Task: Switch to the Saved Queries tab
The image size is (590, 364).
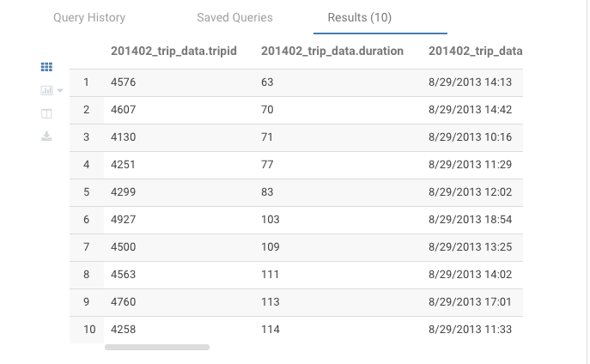Action: click(234, 17)
